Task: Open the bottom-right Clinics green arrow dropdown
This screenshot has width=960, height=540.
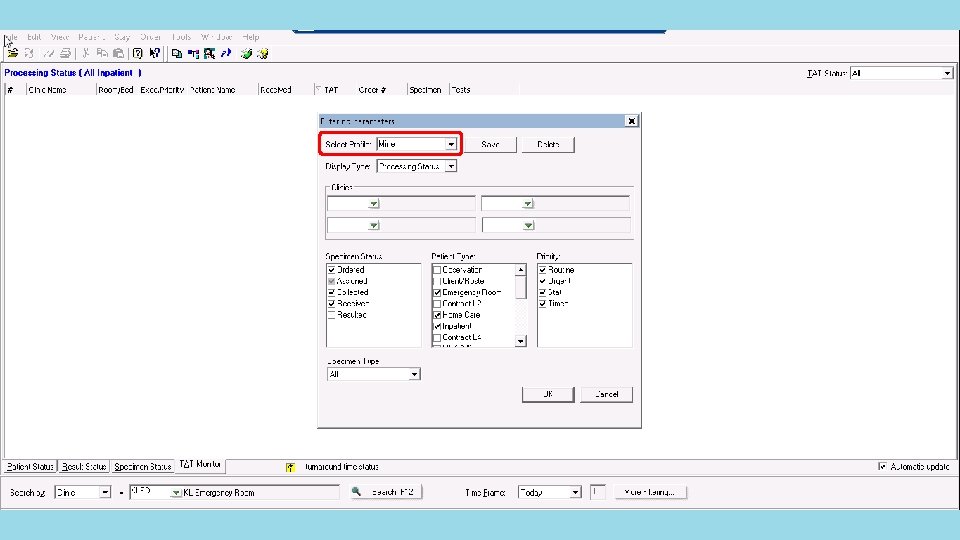Action: pyautogui.click(x=528, y=225)
